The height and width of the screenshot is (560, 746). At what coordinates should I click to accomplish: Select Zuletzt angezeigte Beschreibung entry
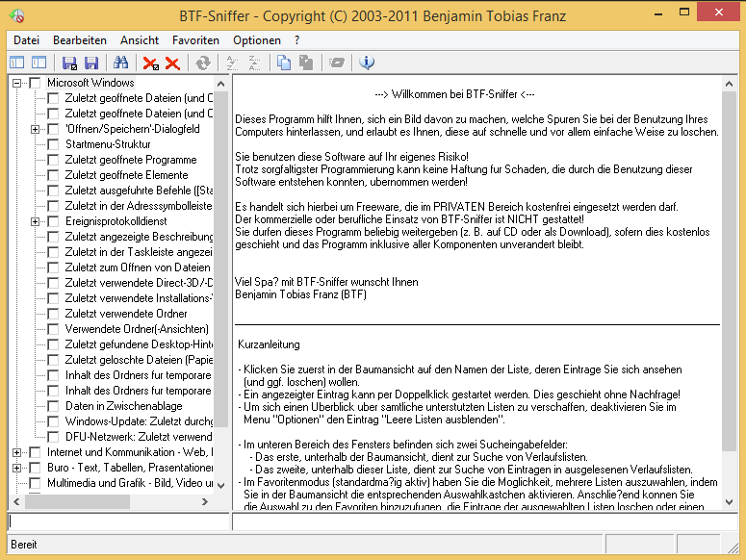(139, 237)
